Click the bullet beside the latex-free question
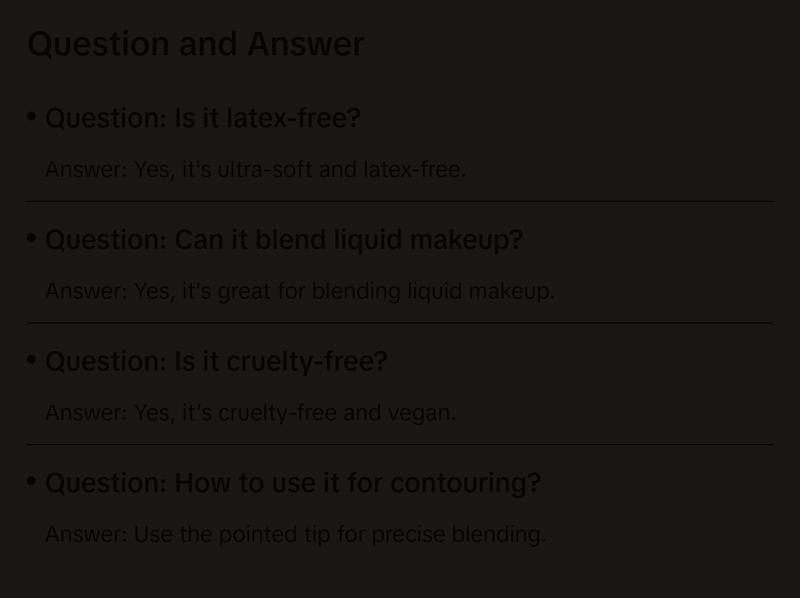This screenshot has height=598, width=800. pyautogui.click(x=32, y=117)
